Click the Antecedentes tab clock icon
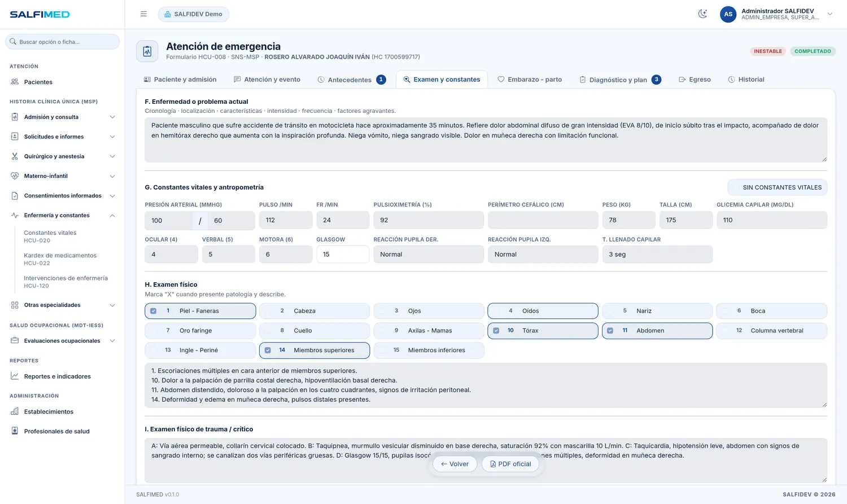The image size is (847, 504). pos(321,80)
